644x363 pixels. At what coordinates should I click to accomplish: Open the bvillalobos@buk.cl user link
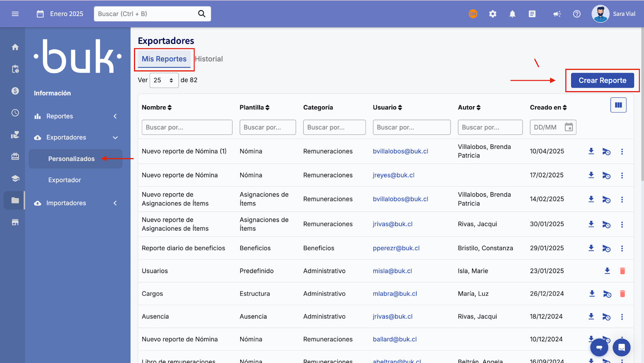point(400,151)
